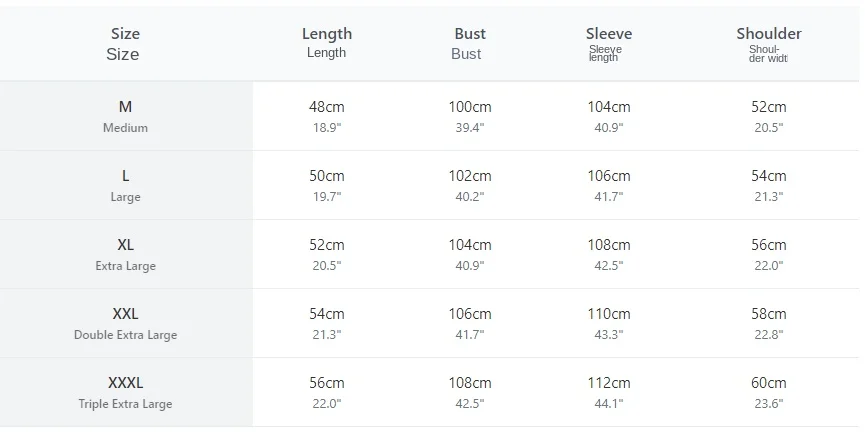Click the 60cm shoulder cell for XXXL

[x=768, y=392]
